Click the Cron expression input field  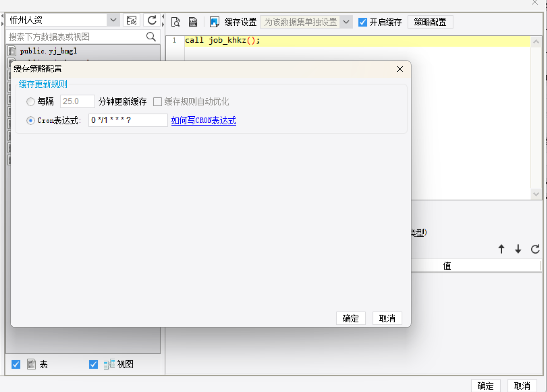pos(128,120)
